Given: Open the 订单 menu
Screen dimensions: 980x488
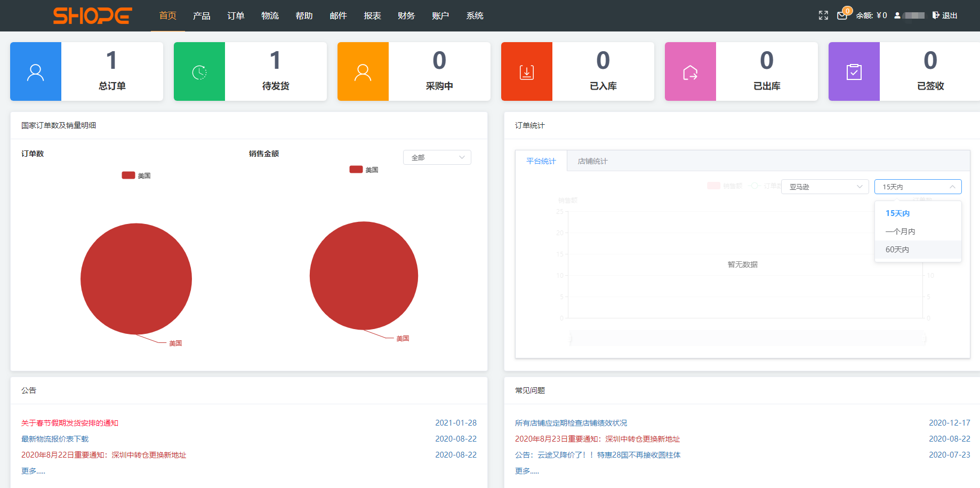Looking at the screenshot, I should tap(236, 15).
